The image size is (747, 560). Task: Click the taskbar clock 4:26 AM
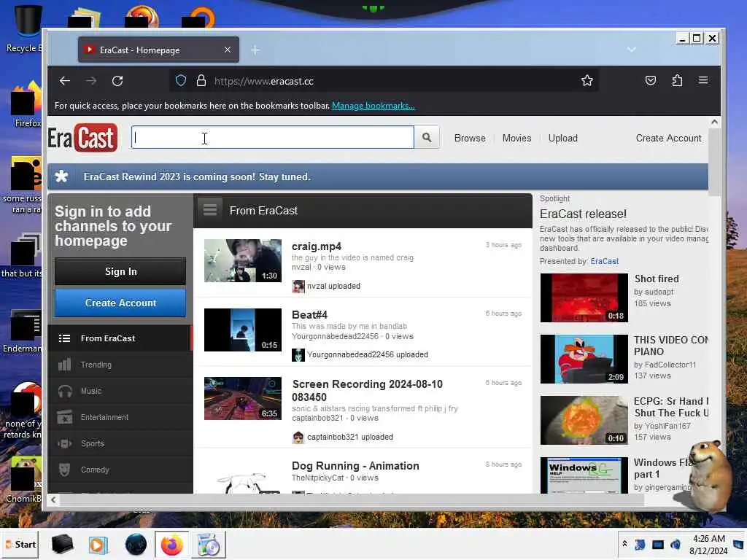coord(708,544)
